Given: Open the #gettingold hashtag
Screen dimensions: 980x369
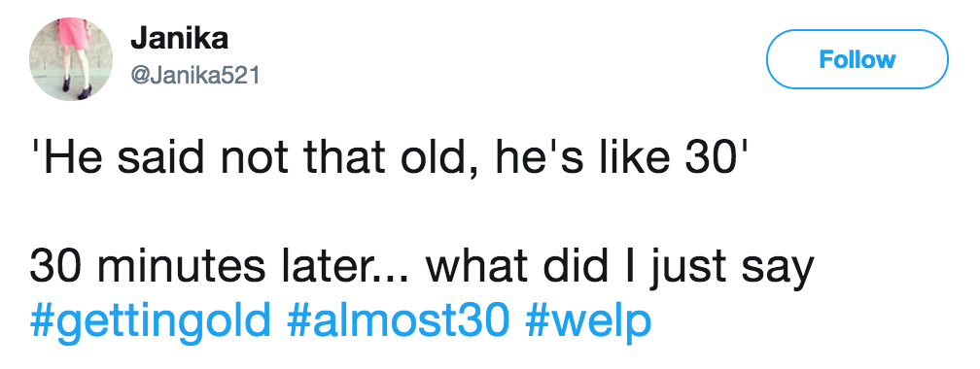Looking at the screenshot, I should tap(150, 320).
